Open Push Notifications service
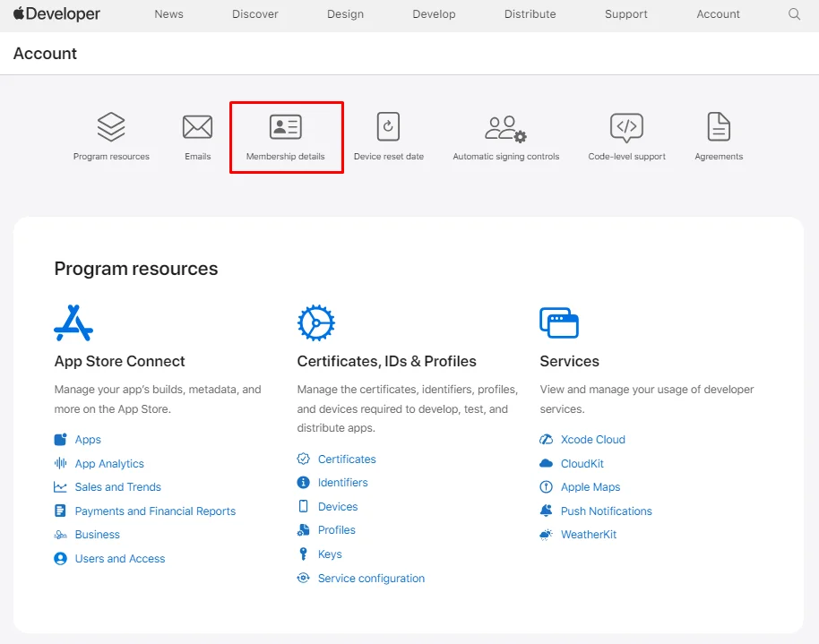Screen dimensions: 819x644 (604, 511)
